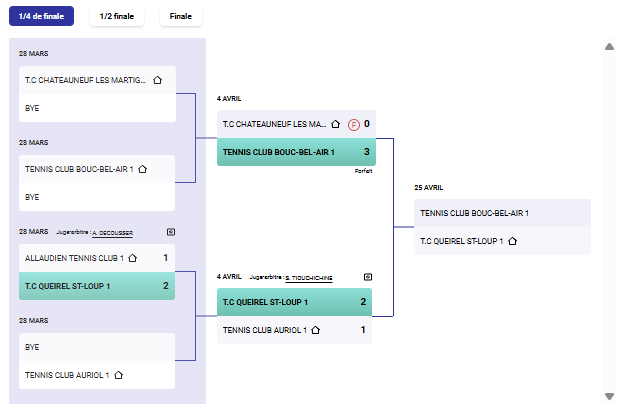
Task: Click the red forfeit F icon
Action: click(353, 124)
